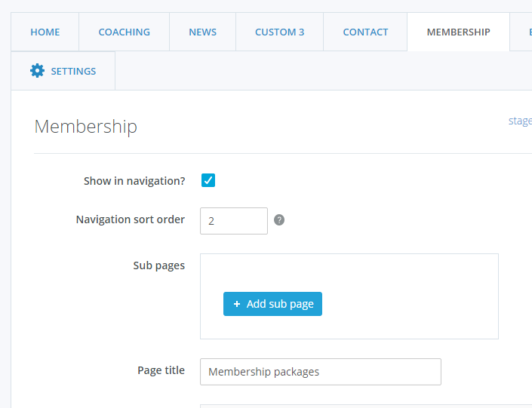Click the "Page title" label text
The image size is (532, 408).
coord(161,370)
